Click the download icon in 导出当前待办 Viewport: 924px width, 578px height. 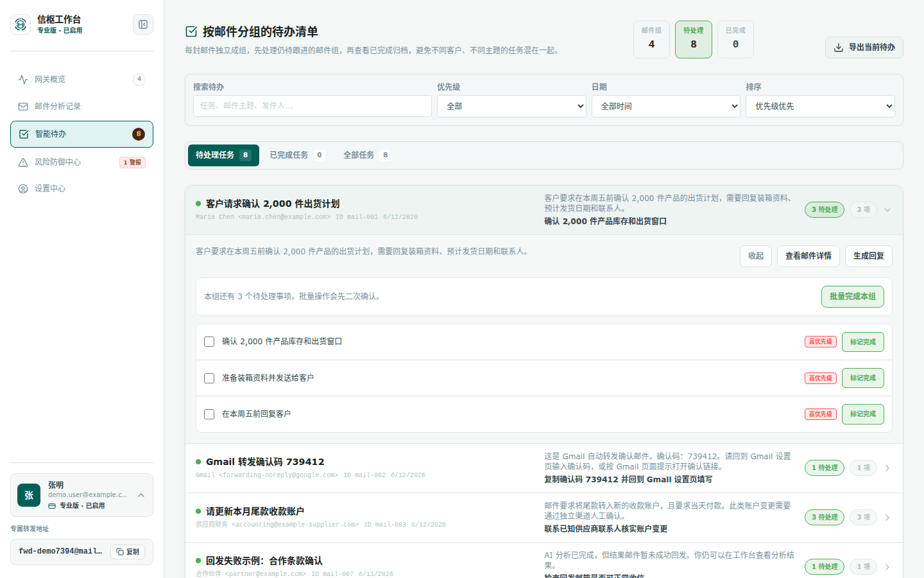coord(839,48)
